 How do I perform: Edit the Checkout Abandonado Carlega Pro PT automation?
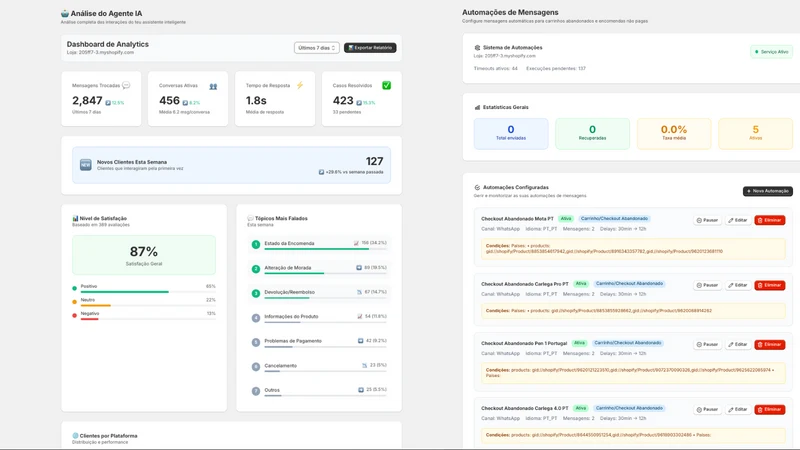point(738,285)
